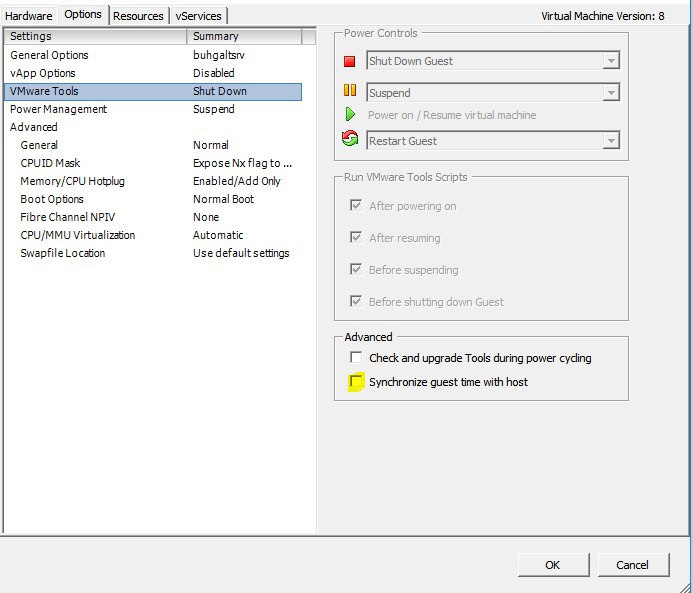Click the Settings column header
The width and height of the screenshot is (693, 593).
(x=95, y=36)
